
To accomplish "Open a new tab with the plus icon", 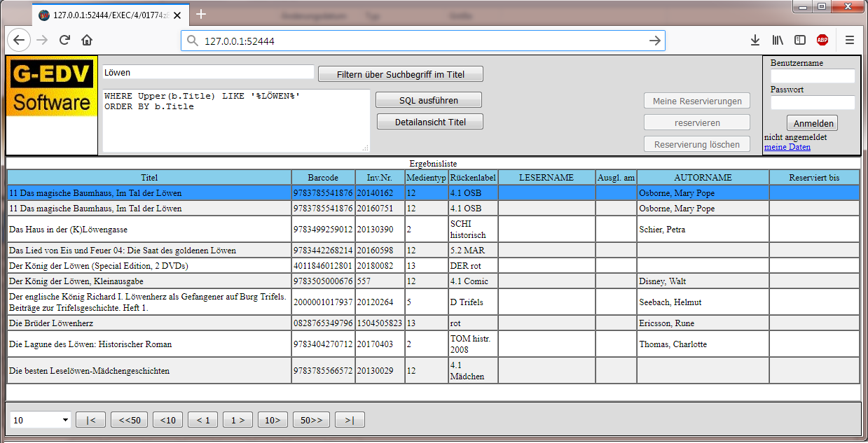I will (x=201, y=14).
